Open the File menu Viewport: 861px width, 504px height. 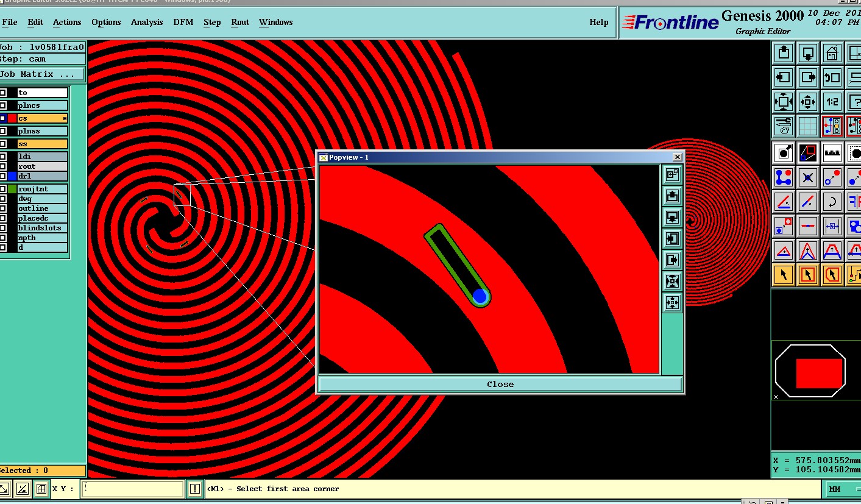(x=10, y=22)
